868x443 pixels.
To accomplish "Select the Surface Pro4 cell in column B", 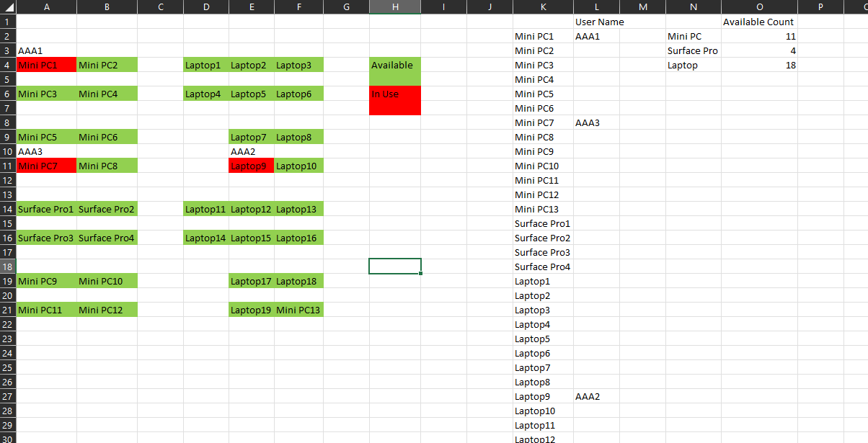I will [107, 238].
